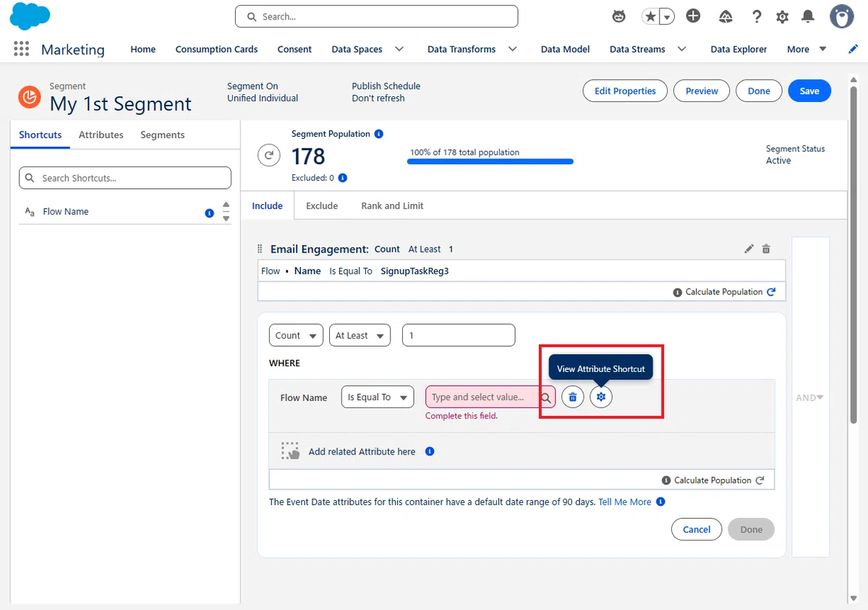Open the Is Equal To operator dropdown
This screenshot has width=868, height=610.
click(x=378, y=397)
